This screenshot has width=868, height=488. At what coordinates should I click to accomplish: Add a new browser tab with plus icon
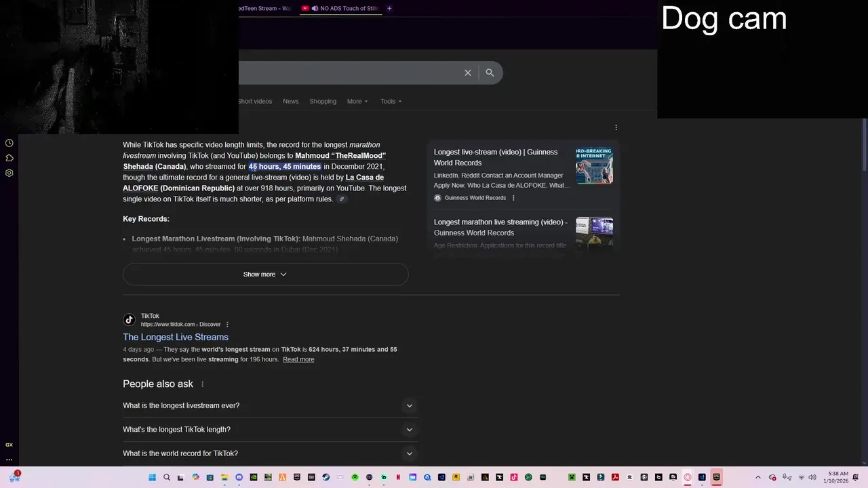click(x=389, y=8)
